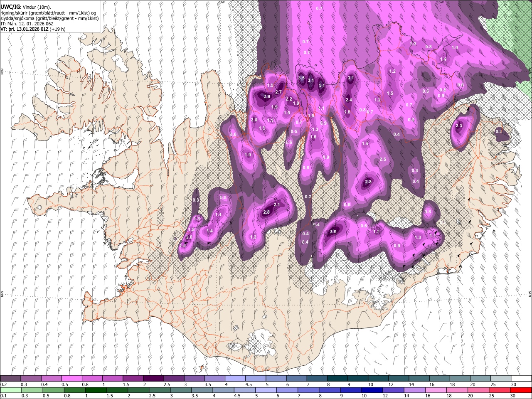Click the '(+19 h)' forecast offset
Image resolution: width=532 pixels, height=399 pixels.
click(x=57, y=29)
